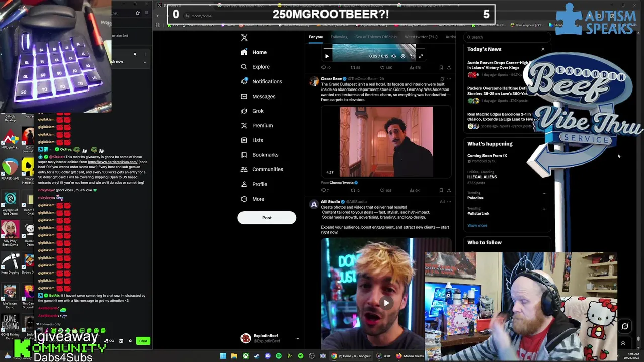Click the green Chat button

pos(143,341)
